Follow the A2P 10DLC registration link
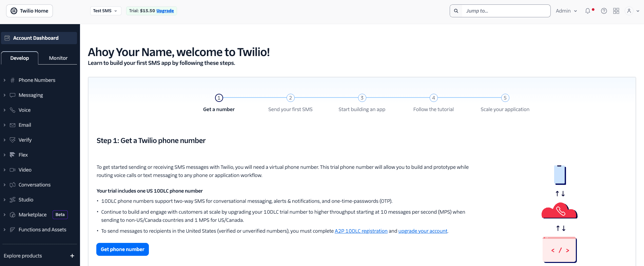Viewport: 644px width, 266px height. click(x=361, y=231)
